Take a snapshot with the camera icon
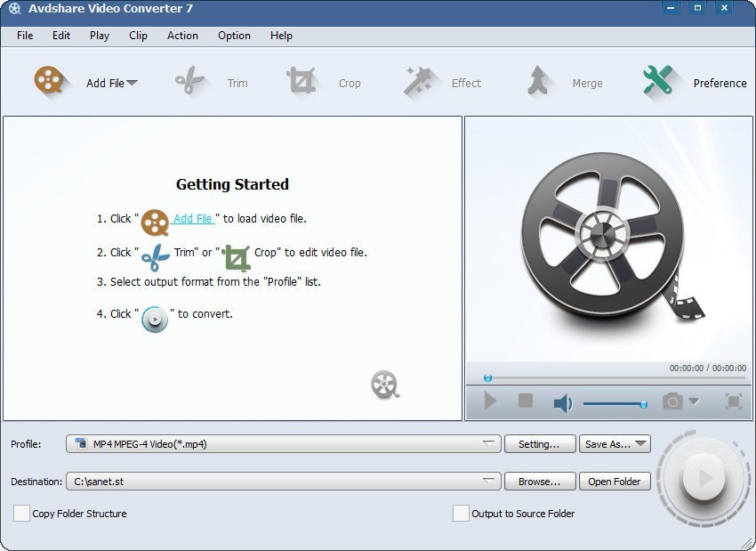Viewport: 756px width, 551px height. point(672,401)
